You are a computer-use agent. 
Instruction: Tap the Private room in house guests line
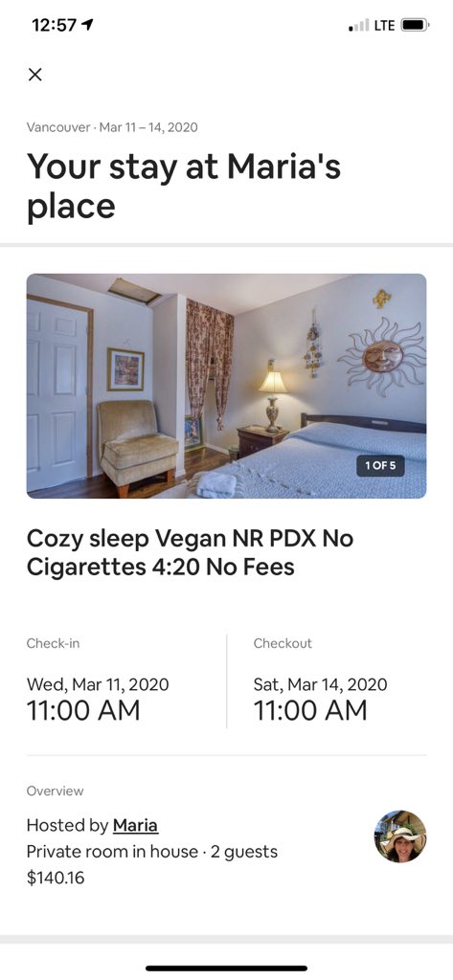pos(152,851)
